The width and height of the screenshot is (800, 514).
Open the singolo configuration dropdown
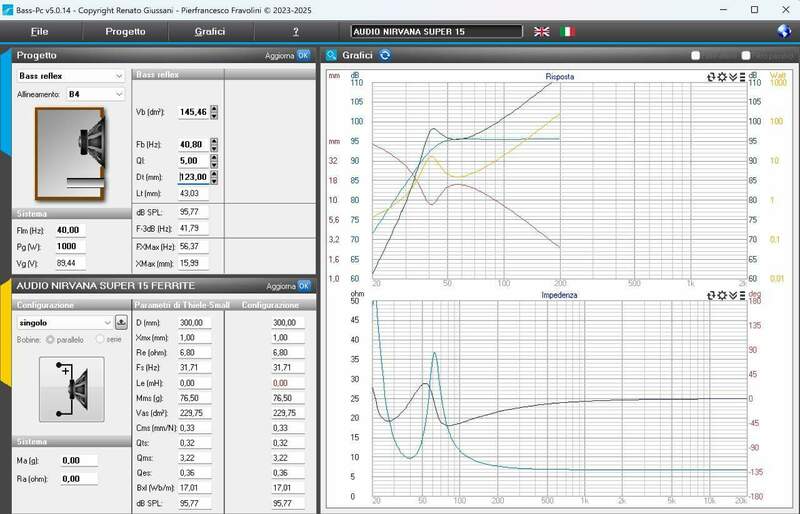(x=65, y=323)
